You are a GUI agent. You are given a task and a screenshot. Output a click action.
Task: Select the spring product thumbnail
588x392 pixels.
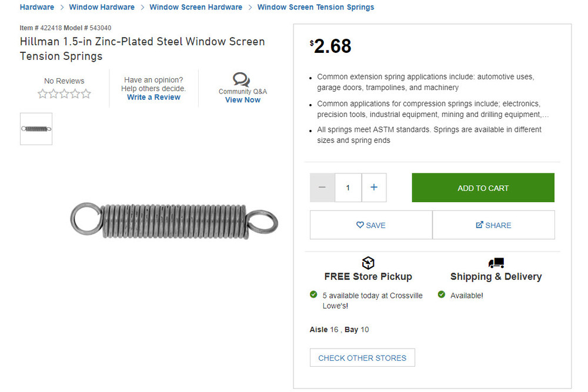[x=36, y=129]
